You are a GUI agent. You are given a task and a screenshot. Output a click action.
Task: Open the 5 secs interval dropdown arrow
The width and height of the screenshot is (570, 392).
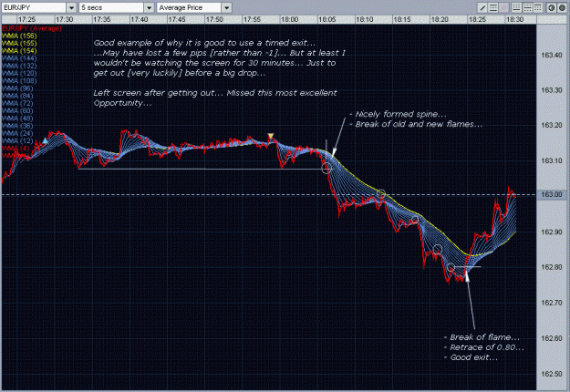tap(149, 7)
